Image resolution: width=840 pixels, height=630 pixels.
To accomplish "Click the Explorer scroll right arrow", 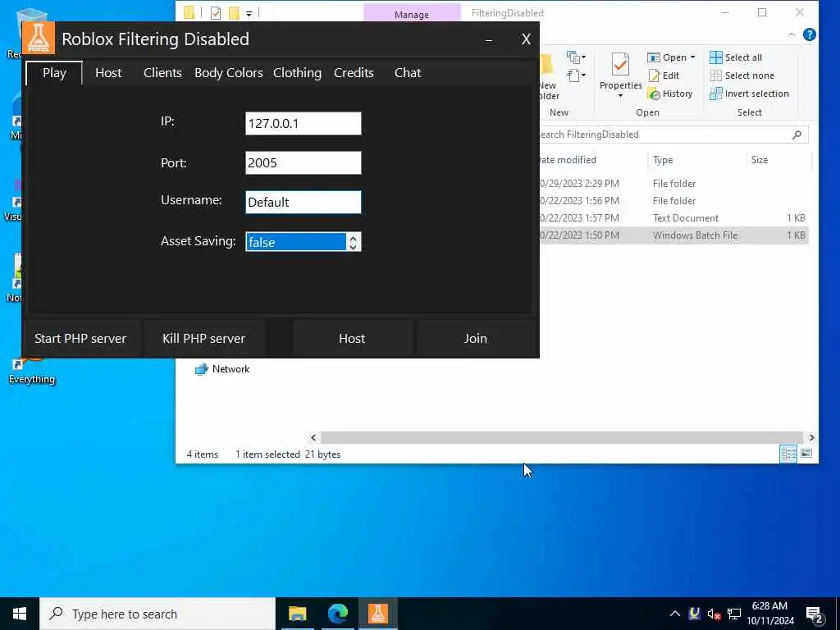I will (811, 438).
